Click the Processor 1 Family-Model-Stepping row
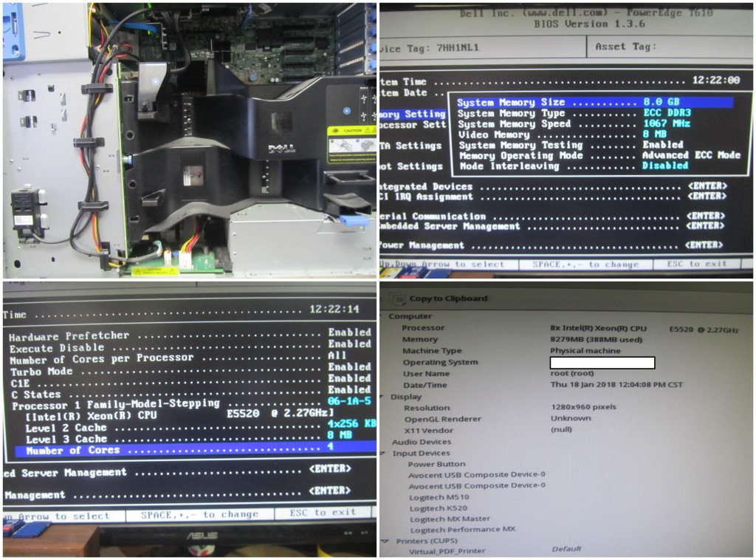Screen dimensions: 756x560 click(191, 403)
